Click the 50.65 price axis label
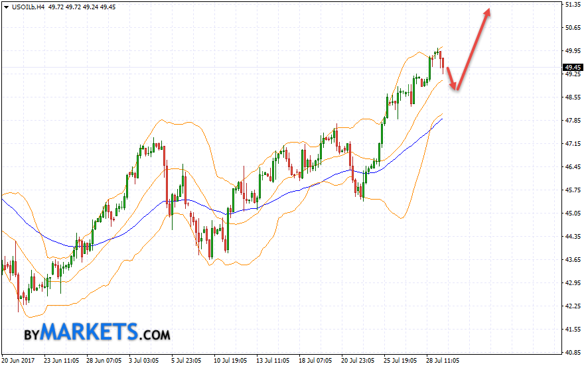Viewport: 588px width, 368px height. 571,28
